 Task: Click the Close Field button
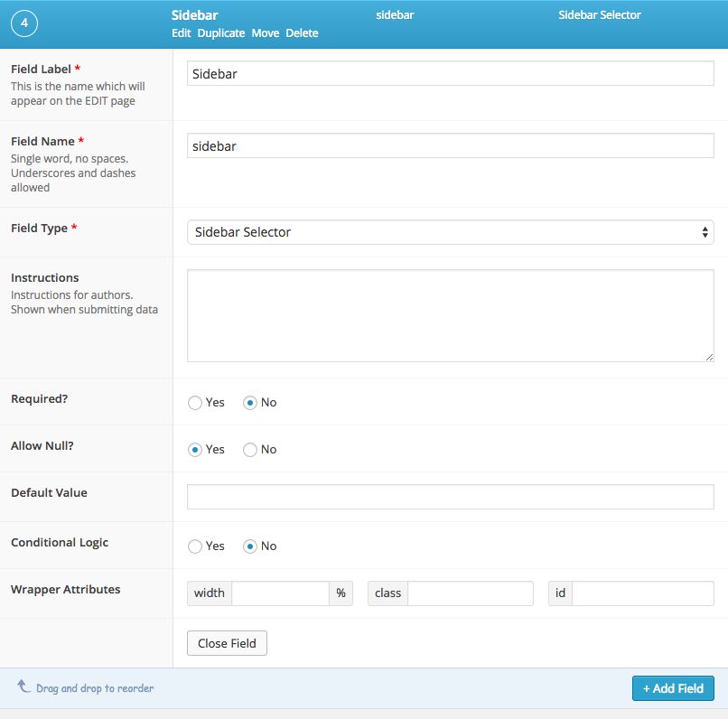pos(227,643)
